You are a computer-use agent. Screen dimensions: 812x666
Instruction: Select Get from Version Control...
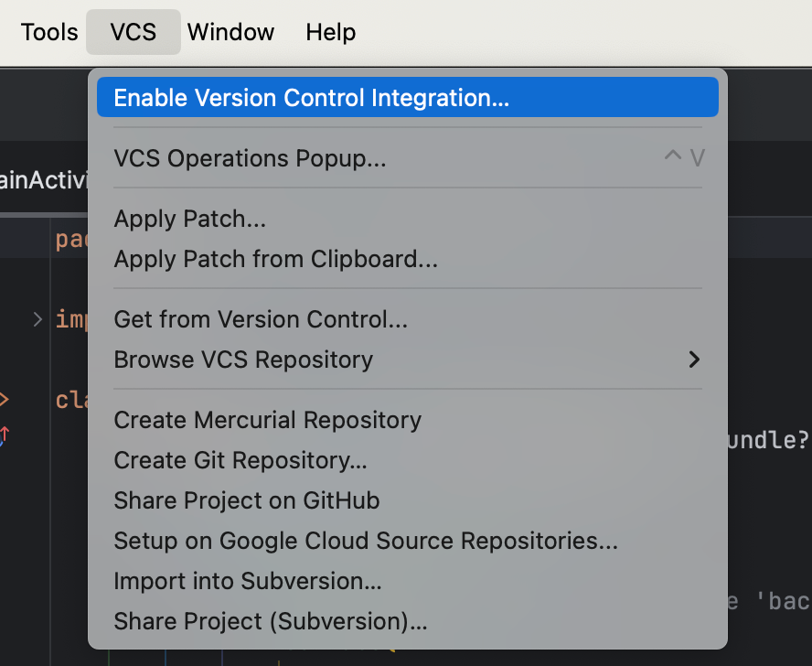pyautogui.click(x=261, y=319)
